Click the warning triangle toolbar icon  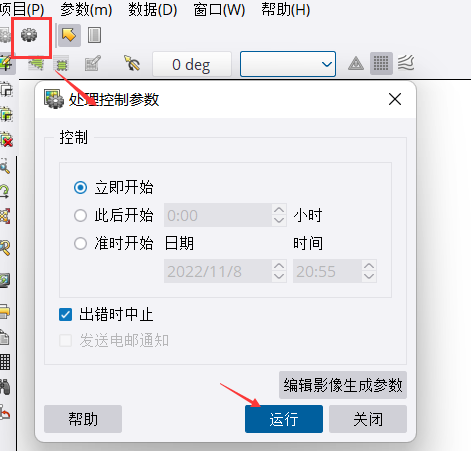(x=356, y=63)
